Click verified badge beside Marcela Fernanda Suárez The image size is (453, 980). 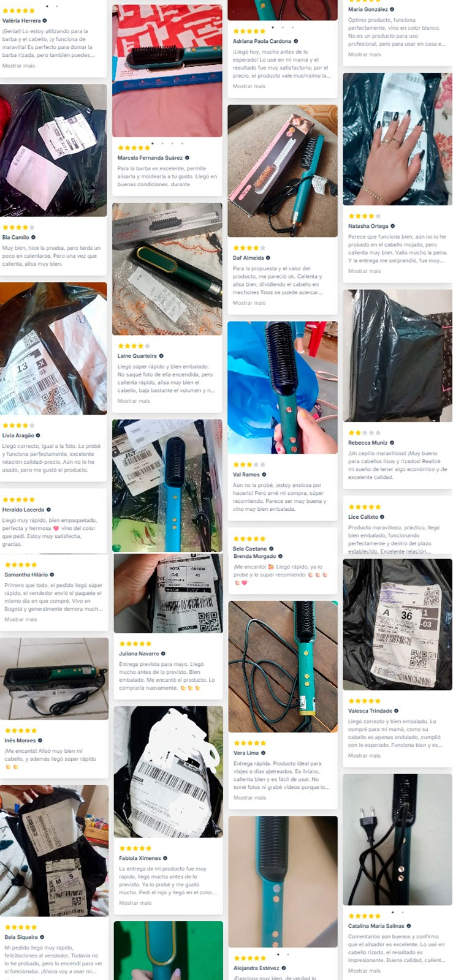point(187,158)
